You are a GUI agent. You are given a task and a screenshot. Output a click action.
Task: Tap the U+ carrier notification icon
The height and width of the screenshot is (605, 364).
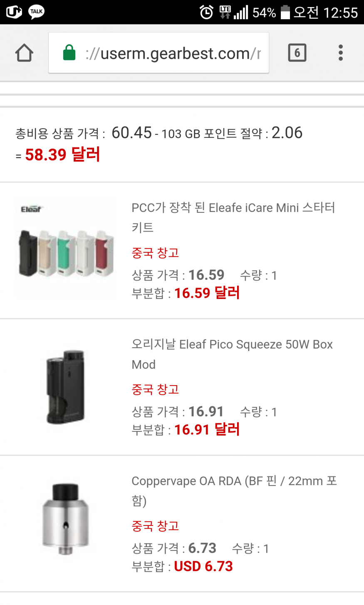pos(14,12)
